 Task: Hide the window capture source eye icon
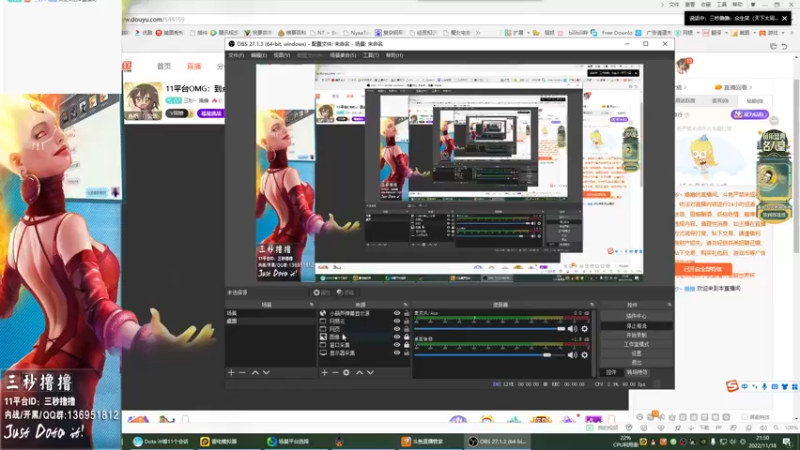(397, 345)
